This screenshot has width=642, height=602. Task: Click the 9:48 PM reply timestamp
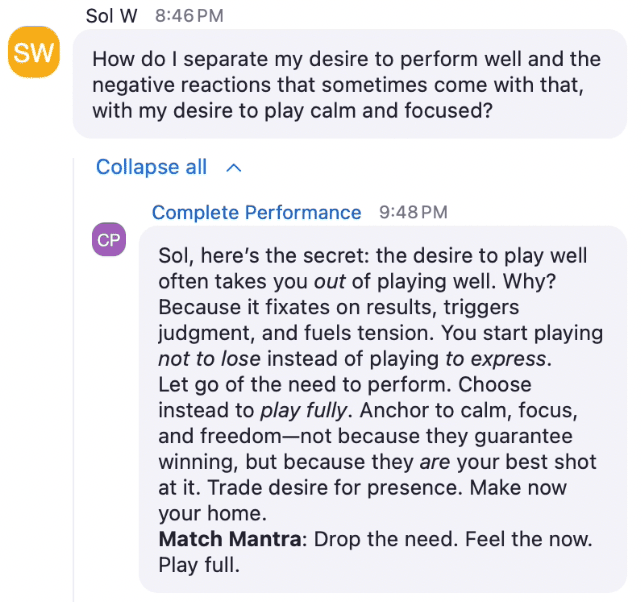[413, 212]
